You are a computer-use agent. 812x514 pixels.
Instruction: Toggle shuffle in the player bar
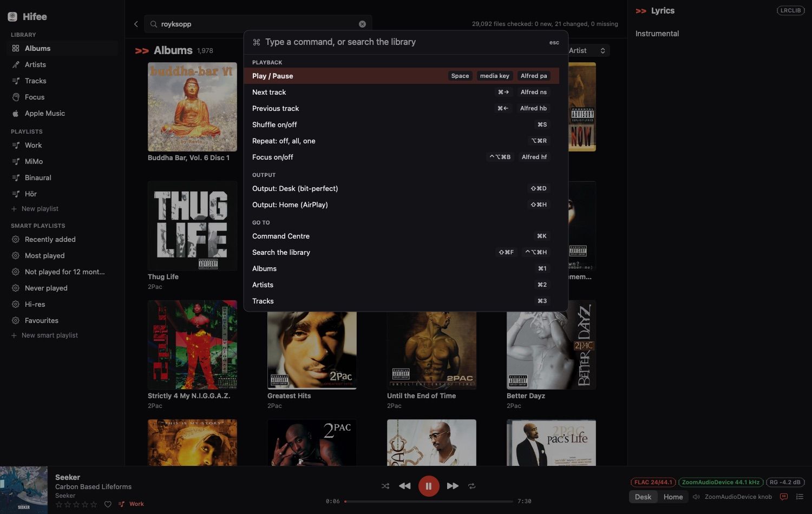pyautogui.click(x=385, y=486)
